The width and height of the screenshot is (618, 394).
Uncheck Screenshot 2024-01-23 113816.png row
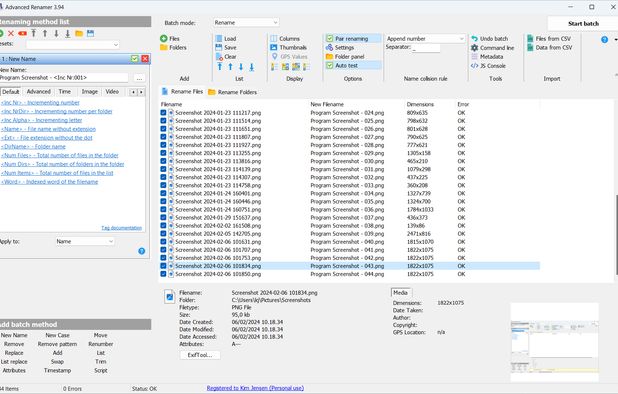click(x=163, y=161)
